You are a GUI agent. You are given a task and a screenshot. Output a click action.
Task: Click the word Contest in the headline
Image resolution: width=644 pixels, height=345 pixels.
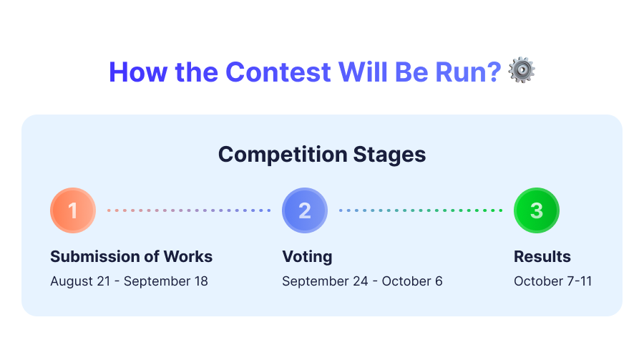[x=278, y=72]
